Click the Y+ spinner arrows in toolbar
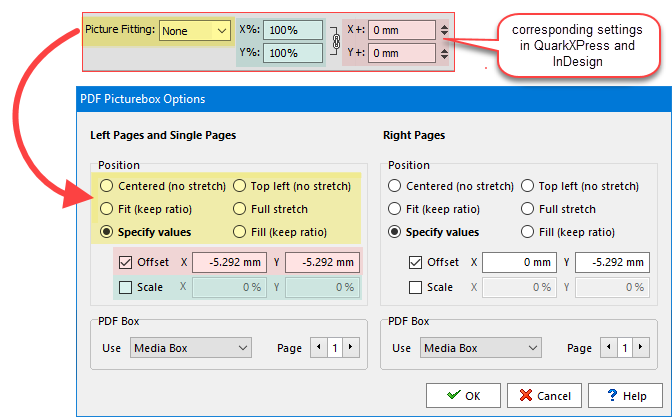Viewport: 672px width, 417px height. (444, 54)
